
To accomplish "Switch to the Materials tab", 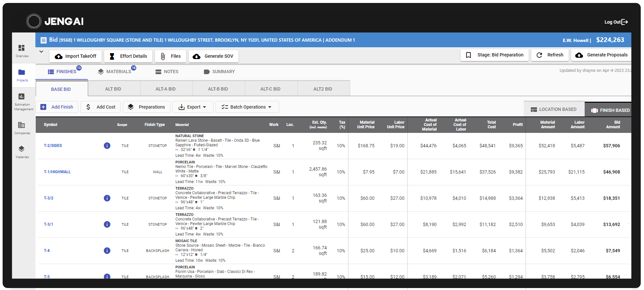I will pos(115,72).
